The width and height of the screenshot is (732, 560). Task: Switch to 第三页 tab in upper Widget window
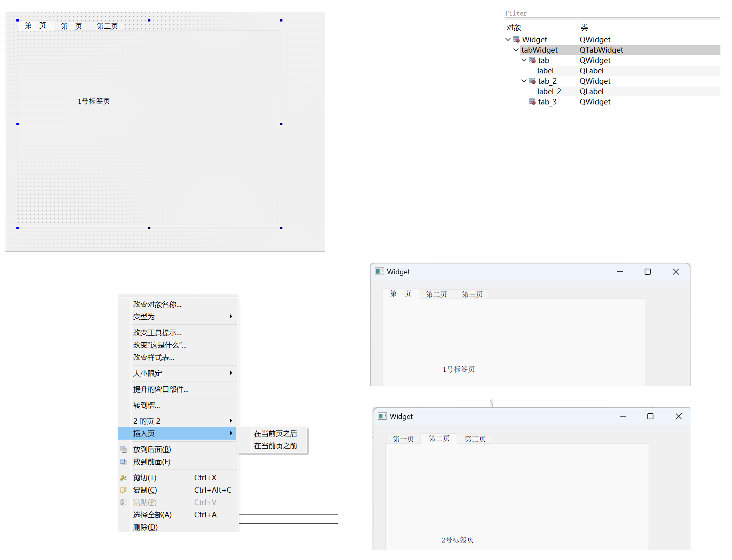[472, 294]
